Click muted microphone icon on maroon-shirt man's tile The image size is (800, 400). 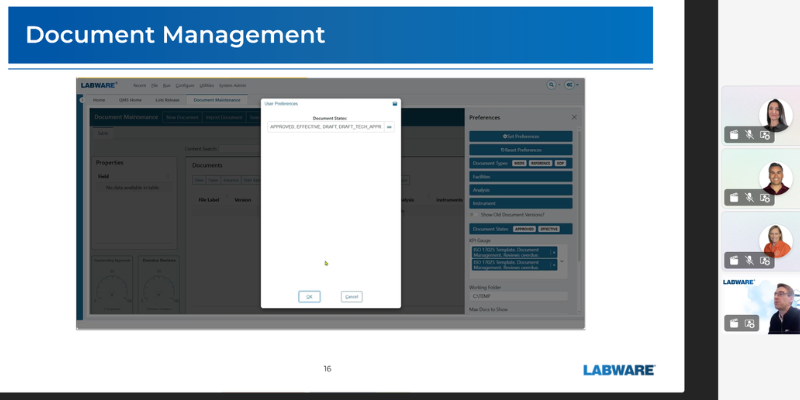click(x=749, y=197)
